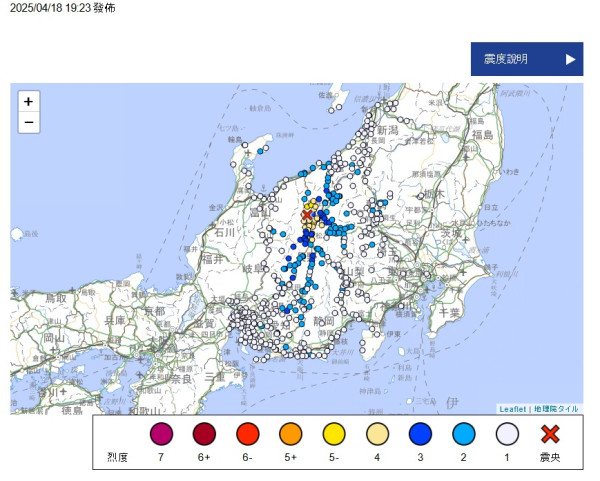
Task: Click the intensity 1 white legend swatch
Action: pos(507,434)
